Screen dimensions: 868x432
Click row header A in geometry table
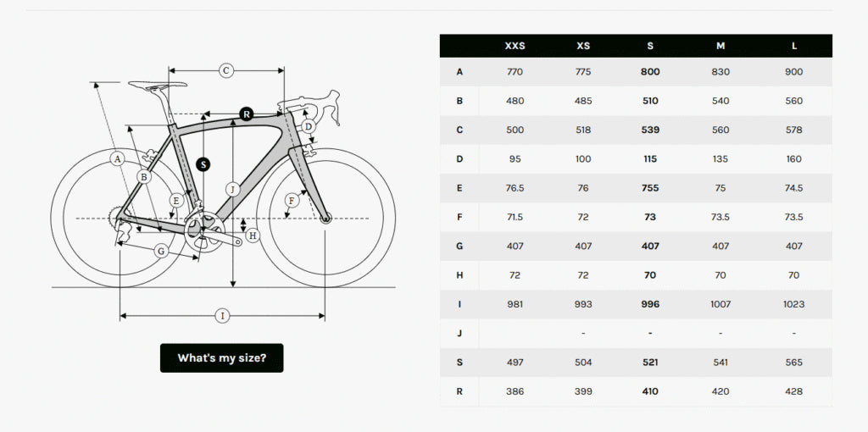459,72
